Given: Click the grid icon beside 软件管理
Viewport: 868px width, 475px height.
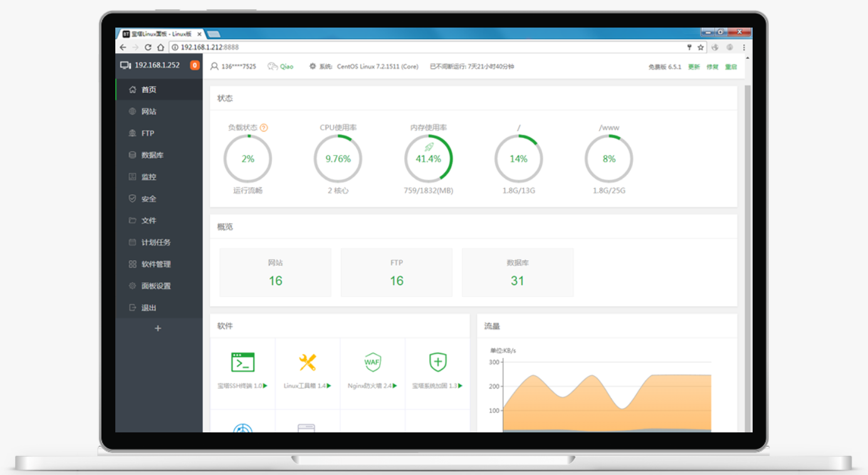Looking at the screenshot, I should pos(132,264).
